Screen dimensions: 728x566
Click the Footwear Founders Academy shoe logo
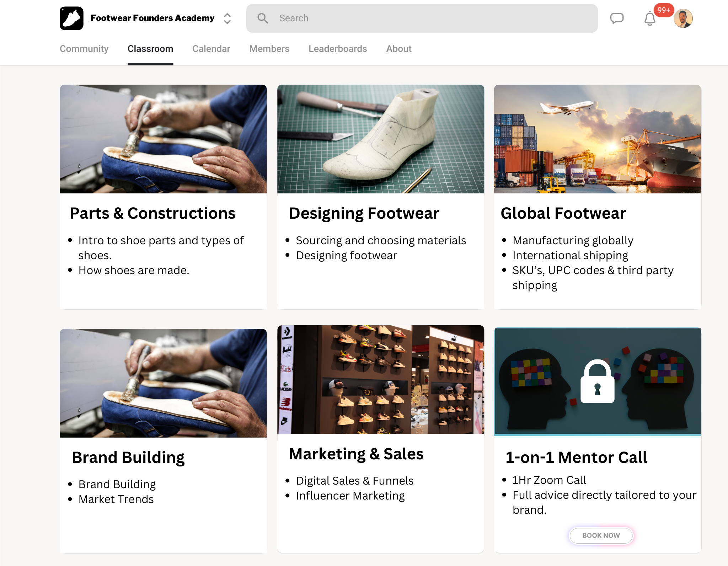pyautogui.click(x=71, y=18)
